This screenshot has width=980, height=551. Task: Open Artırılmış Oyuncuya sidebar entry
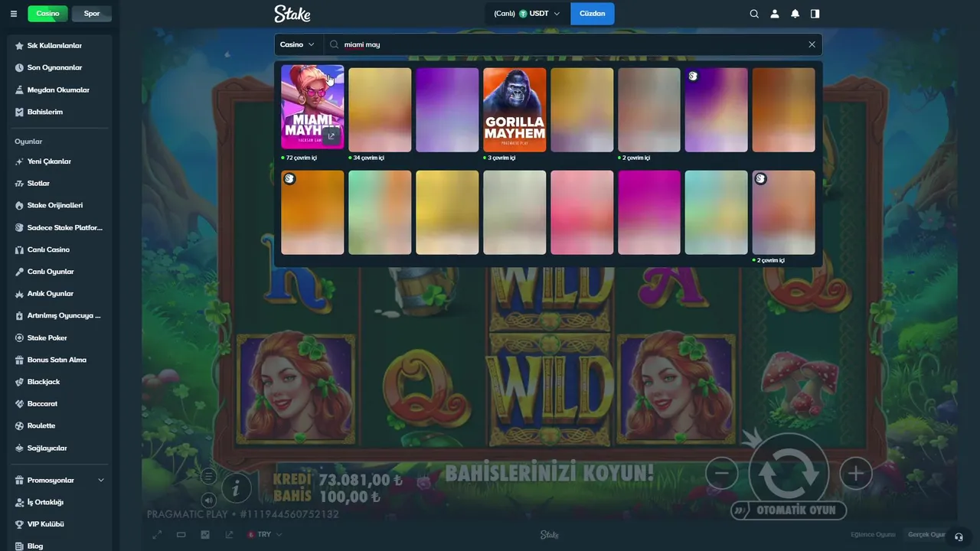coord(60,315)
